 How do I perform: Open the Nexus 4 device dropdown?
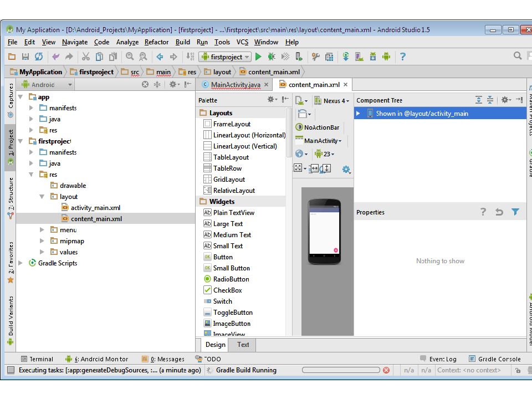click(332, 101)
